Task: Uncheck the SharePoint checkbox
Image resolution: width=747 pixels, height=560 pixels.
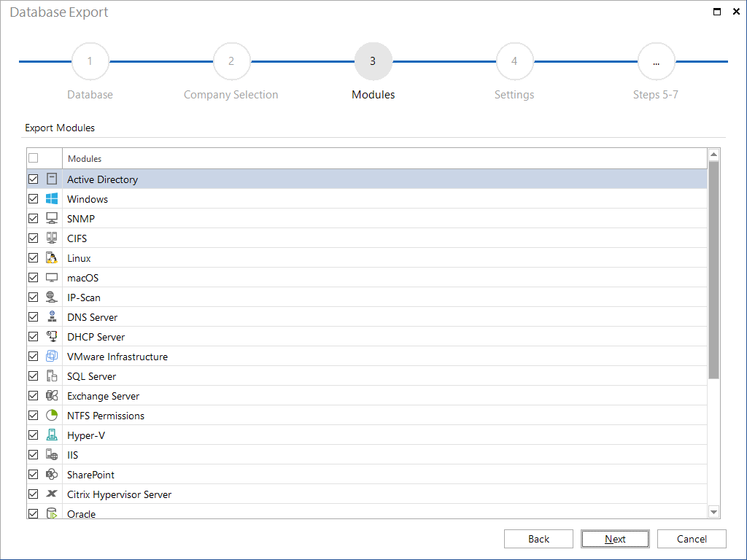Action: pyautogui.click(x=34, y=474)
